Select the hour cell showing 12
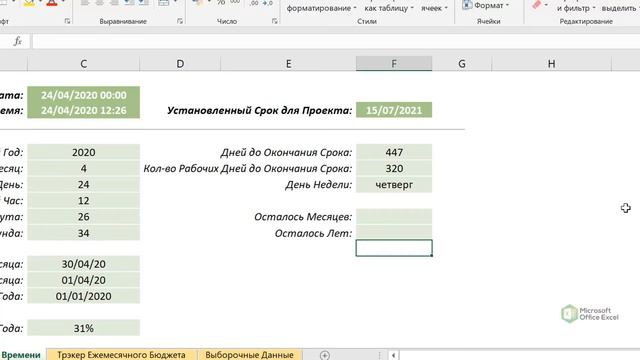The height and width of the screenshot is (360, 640). pyautogui.click(x=84, y=200)
